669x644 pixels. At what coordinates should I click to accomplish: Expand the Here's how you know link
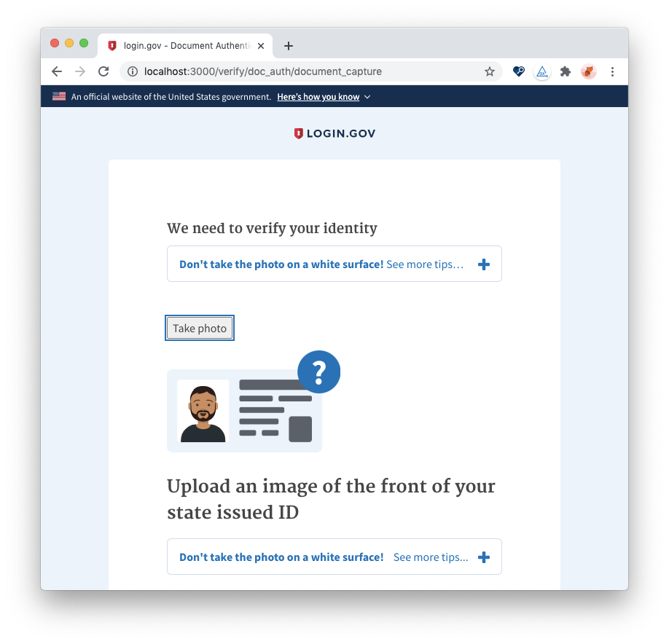(x=324, y=97)
